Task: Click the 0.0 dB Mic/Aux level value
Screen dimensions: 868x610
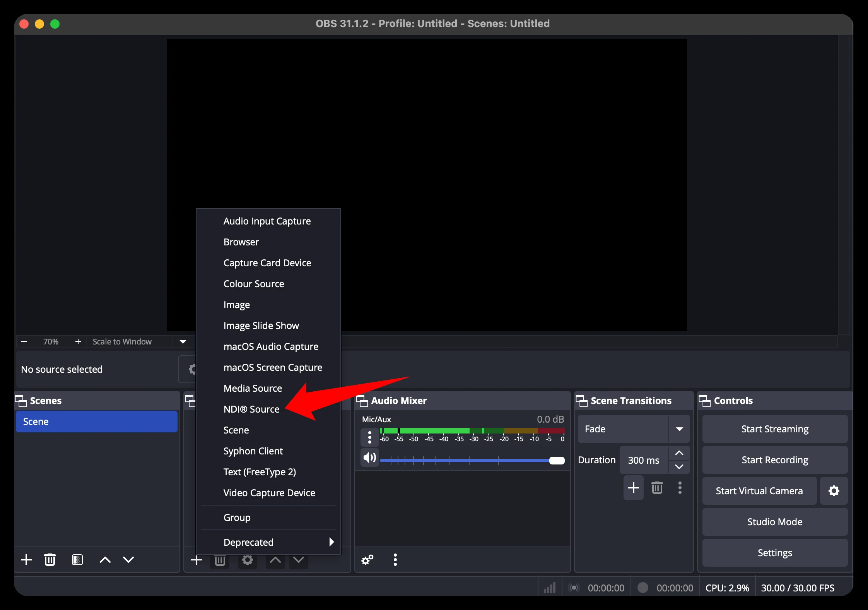Action: [550, 419]
